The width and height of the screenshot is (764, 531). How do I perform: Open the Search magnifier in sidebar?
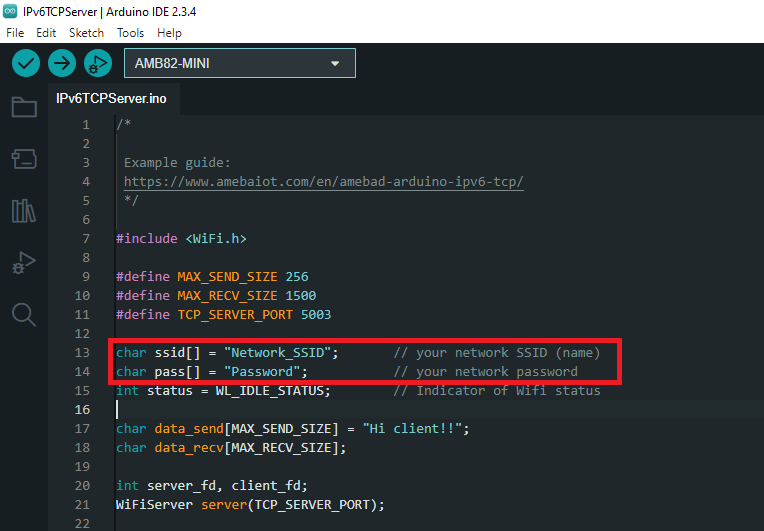coord(23,315)
